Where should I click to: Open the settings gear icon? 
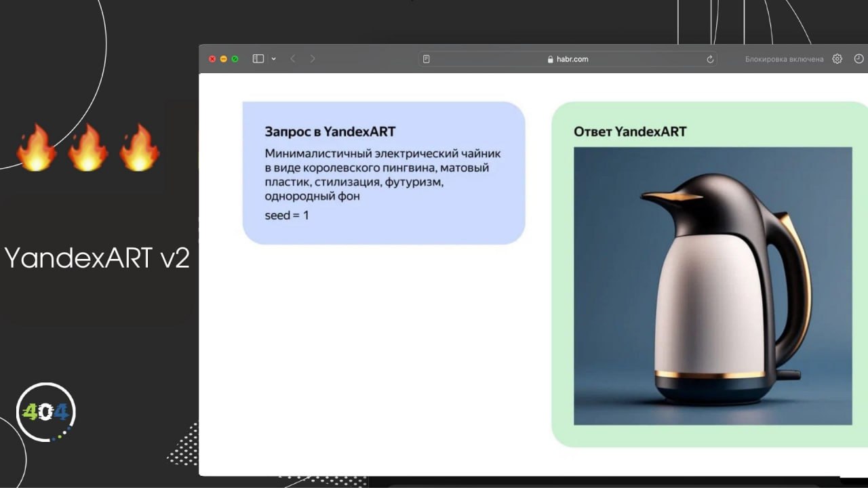tap(837, 59)
